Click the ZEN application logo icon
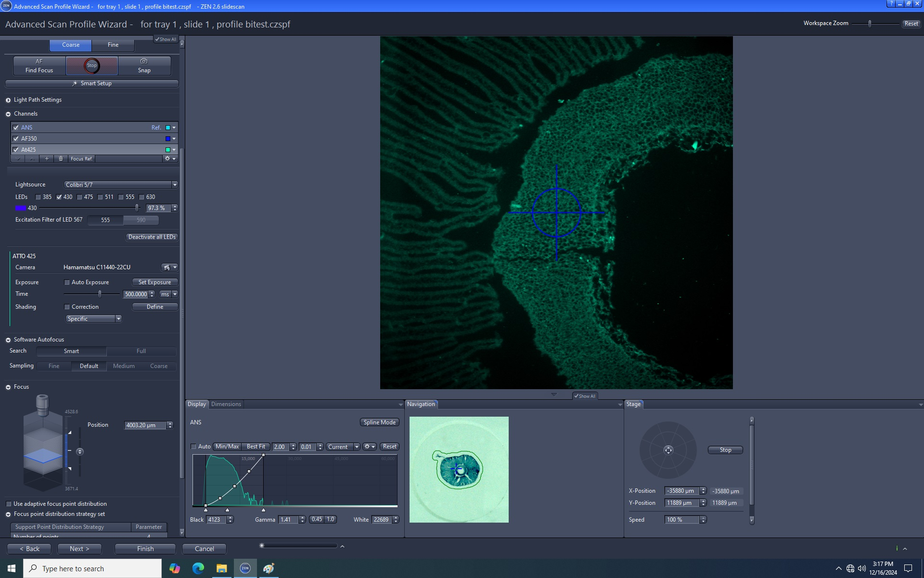924x578 pixels. 6,6
